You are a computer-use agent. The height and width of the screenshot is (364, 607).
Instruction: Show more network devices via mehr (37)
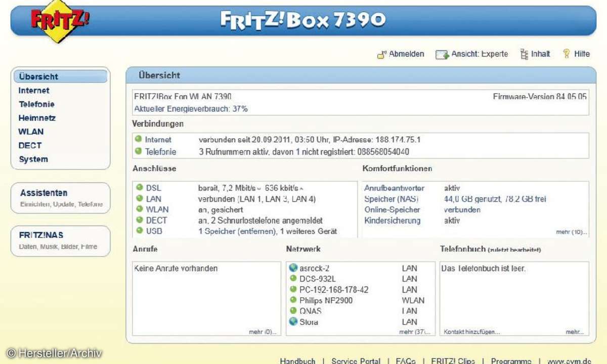coord(415,332)
